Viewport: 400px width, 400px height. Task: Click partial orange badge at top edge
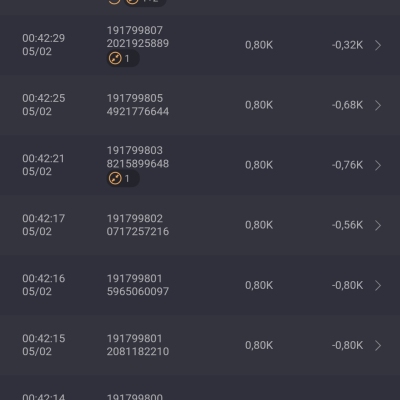point(145,3)
